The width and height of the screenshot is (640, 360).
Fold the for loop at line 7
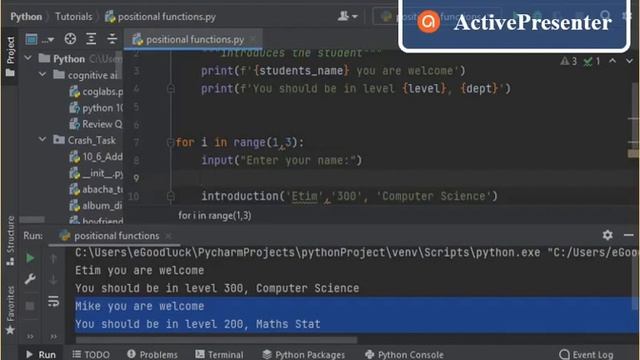click(x=171, y=142)
